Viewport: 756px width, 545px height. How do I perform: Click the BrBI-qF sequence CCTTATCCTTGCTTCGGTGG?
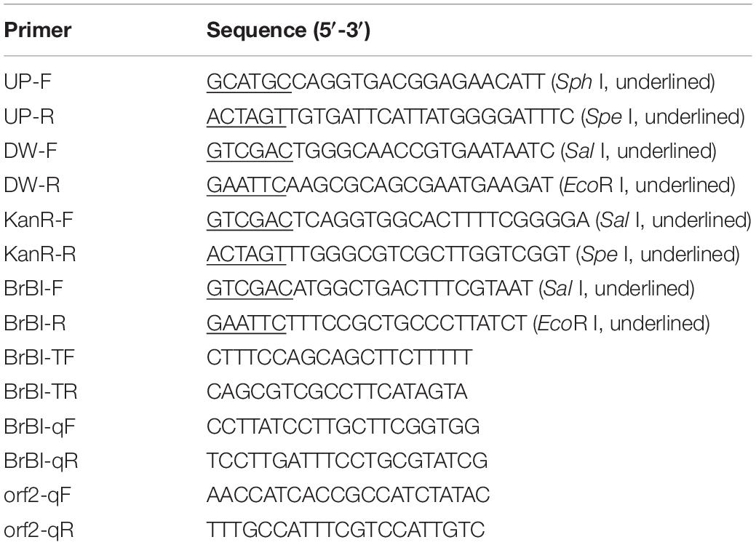pyautogui.click(x=343, y=426)
